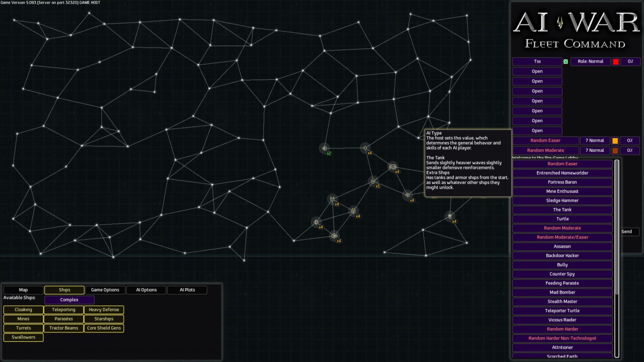Click the x4 ship icon on the far-right map node
644x362 pixels.
click(x=449, y=216)
